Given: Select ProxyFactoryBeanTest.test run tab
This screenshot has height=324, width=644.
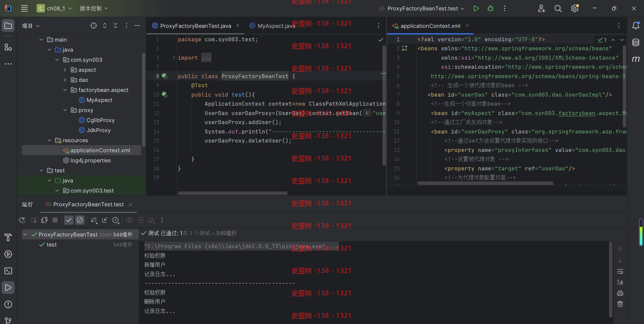Looking at the screenshot, I should click(88, 204).
